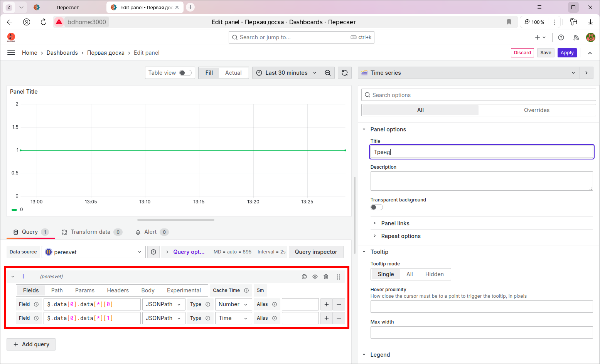
Task: Open the hamburger navigation menu
Action: point(11,53)
